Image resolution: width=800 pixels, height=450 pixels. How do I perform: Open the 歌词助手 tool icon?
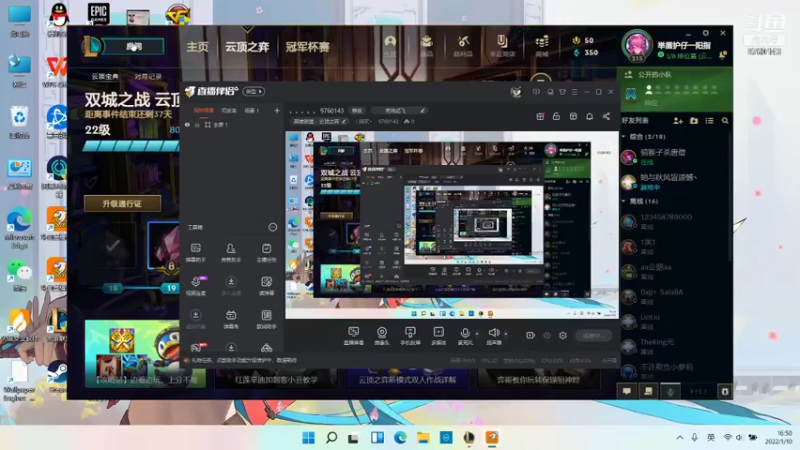tap(266, 319)
